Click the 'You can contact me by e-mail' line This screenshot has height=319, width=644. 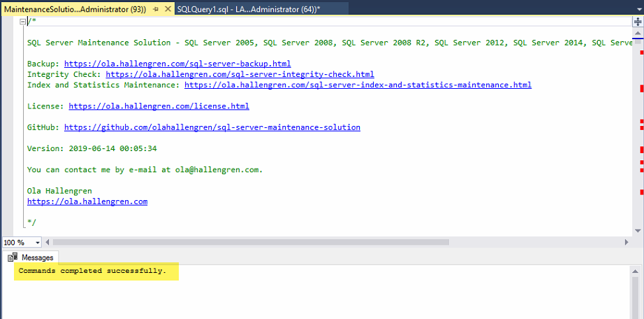[145, 169]
